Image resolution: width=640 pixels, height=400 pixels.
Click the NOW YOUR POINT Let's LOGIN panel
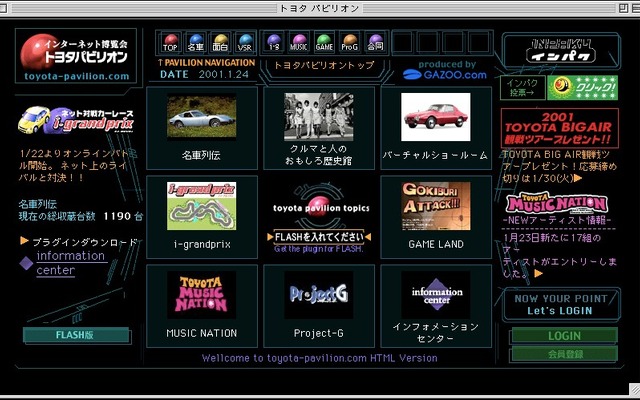(x=561, y=304)
